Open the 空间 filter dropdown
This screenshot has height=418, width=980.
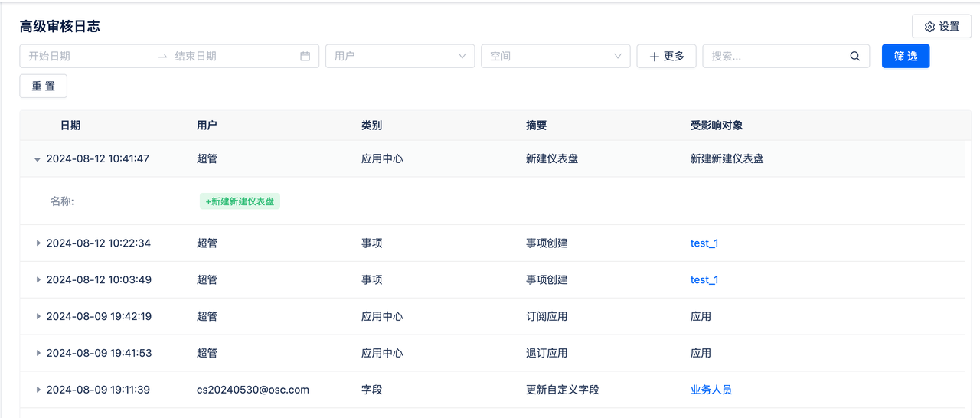[x=555, y=56]
